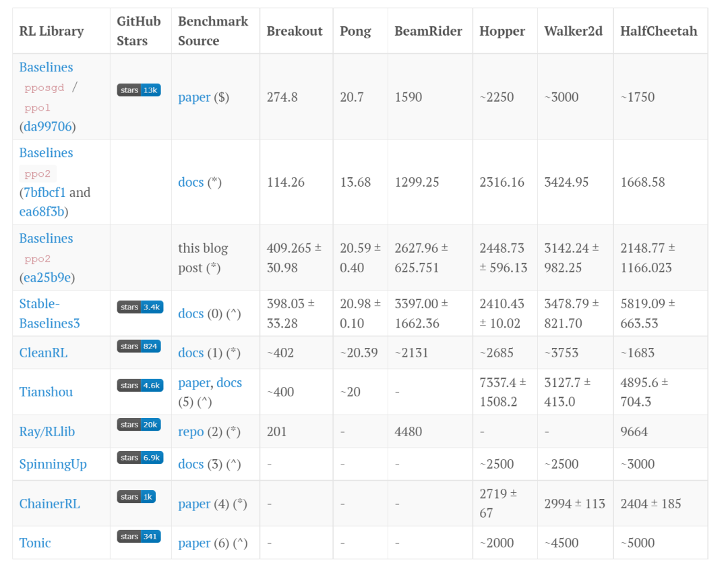Open the 7bfbcf1 commit link
The height and width of the screenshot is (569, 728).
pyautogui.click(x=44, y=192)
